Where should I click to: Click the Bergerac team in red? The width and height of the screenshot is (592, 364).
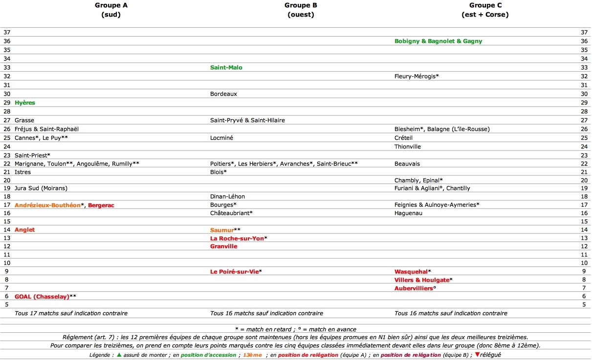(101, 205)
